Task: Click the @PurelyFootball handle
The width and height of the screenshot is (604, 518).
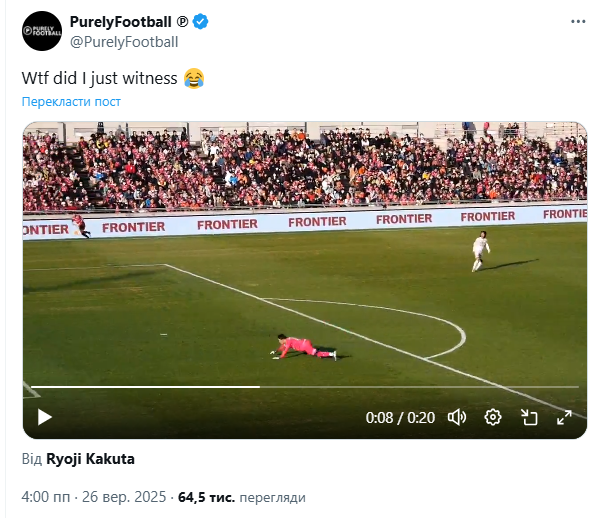Action: click(124, 41)
